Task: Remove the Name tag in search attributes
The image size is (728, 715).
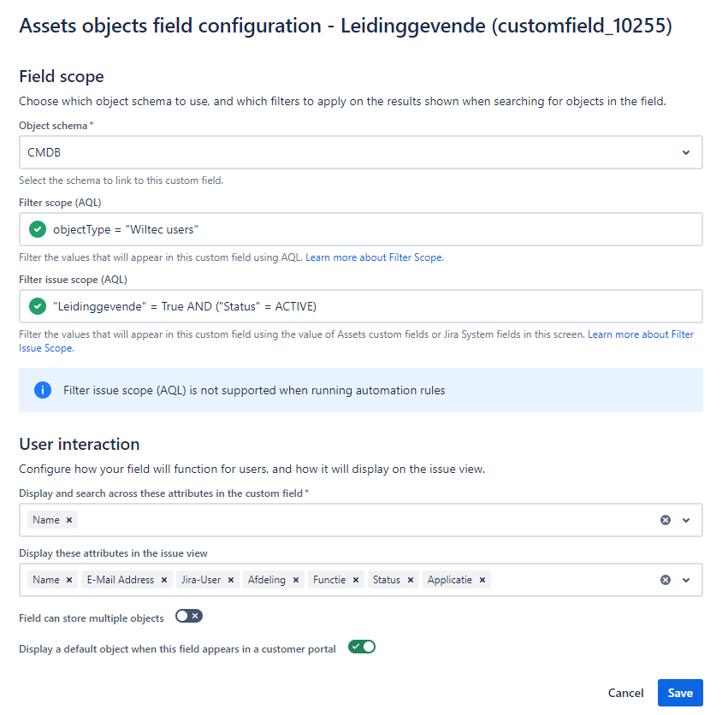Action: (x=69, y=520)
